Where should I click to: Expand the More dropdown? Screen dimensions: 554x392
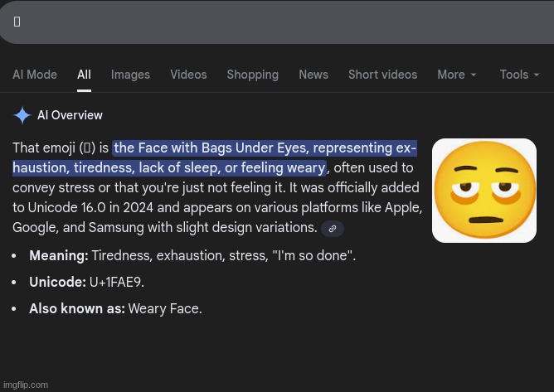click(457, 75)
